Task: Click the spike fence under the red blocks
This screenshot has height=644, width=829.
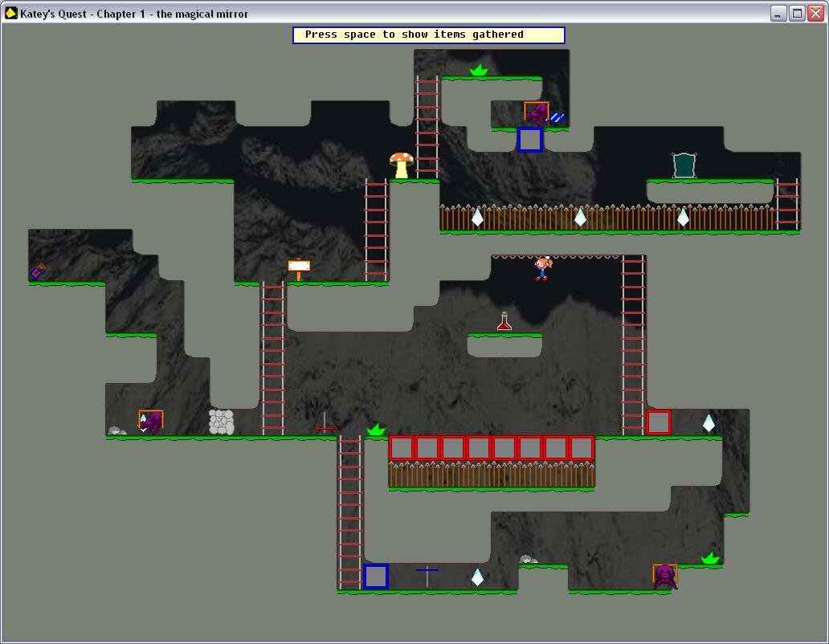Action: (x=492, y=475)
